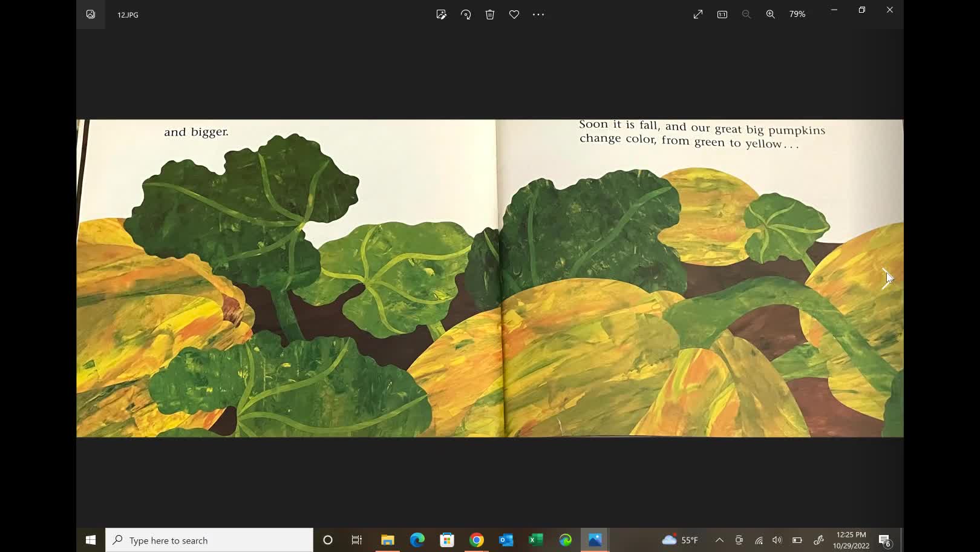Screen dimensions: 980x552
Task: Minimize the Photos window
Action: tap(834, 10)
